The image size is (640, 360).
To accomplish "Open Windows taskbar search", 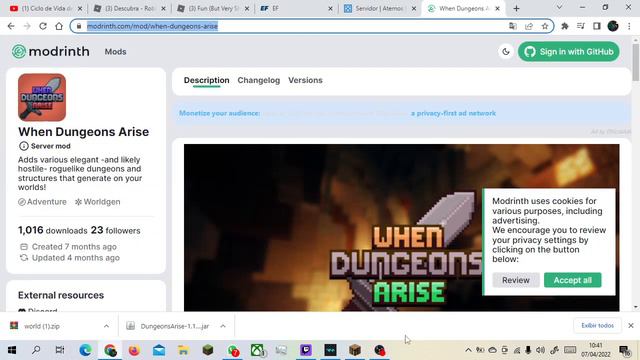I will [x=36, y=350].
